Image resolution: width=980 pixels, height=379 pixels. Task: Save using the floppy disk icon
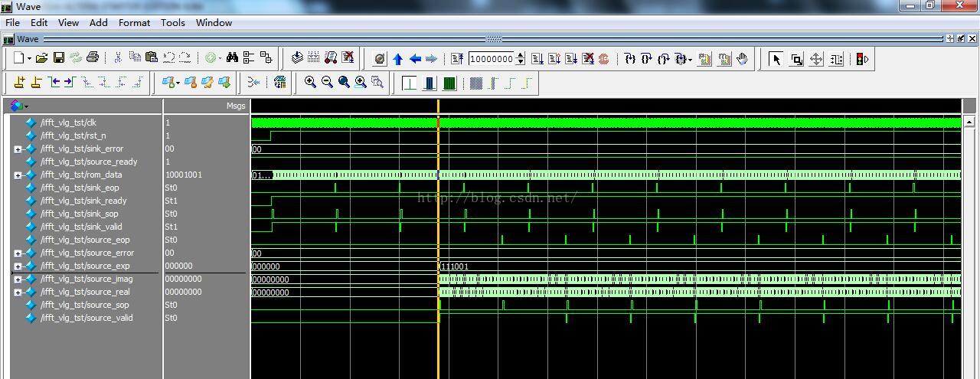58,58
